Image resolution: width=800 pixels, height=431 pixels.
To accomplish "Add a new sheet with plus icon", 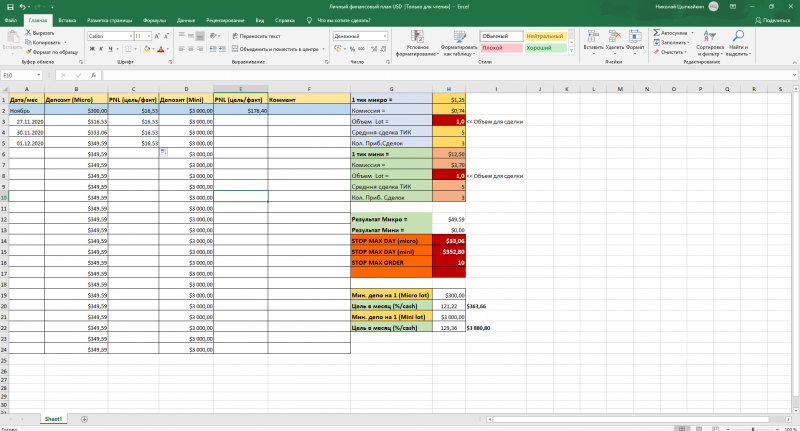I will click(84, 419).
